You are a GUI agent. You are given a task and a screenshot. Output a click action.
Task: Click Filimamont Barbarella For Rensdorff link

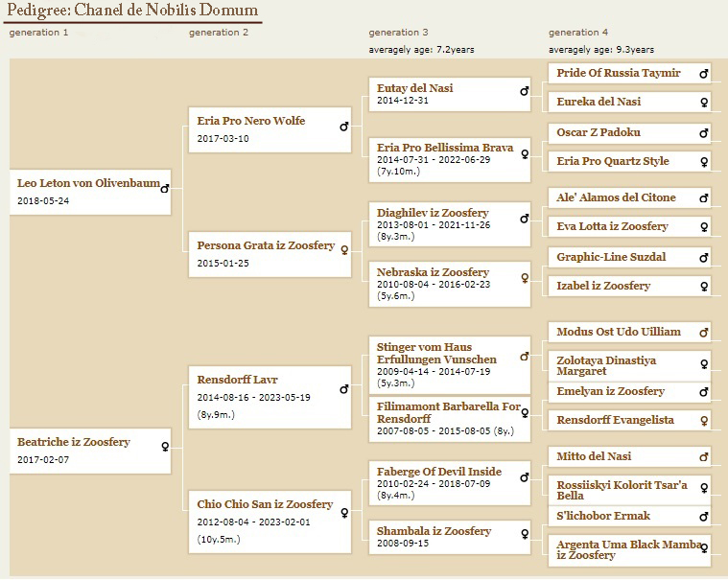[449, 412]
